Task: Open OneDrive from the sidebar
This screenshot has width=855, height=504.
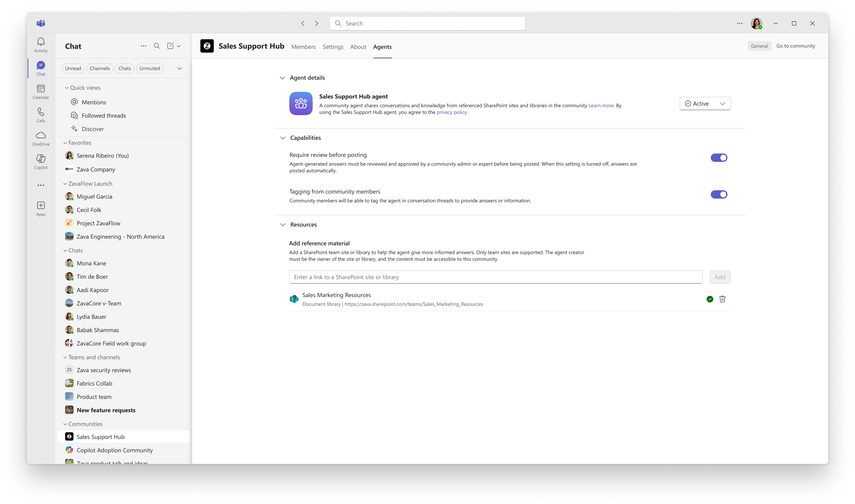Action: point(41,139)
